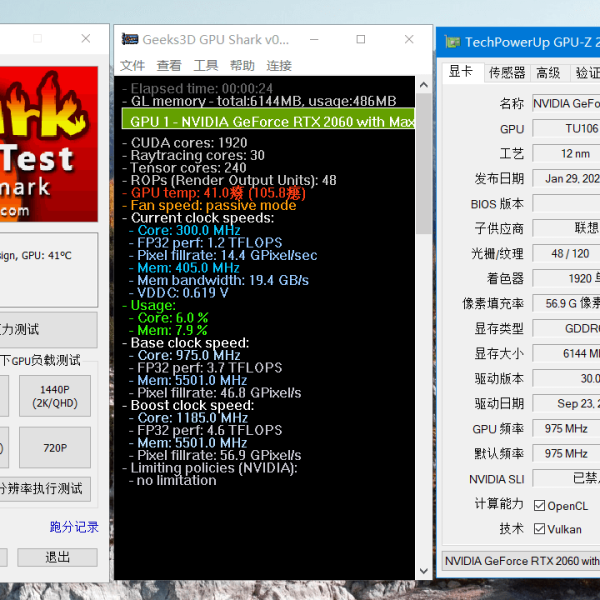
Task: Click the GPU Shark vertical scrollbar thumb
Action: [424, 164]
